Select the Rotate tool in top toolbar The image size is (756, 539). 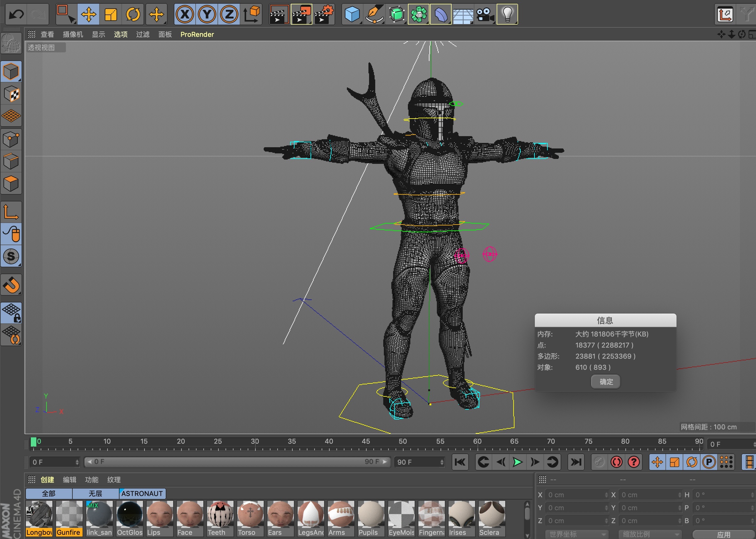(x=133, y=14)
